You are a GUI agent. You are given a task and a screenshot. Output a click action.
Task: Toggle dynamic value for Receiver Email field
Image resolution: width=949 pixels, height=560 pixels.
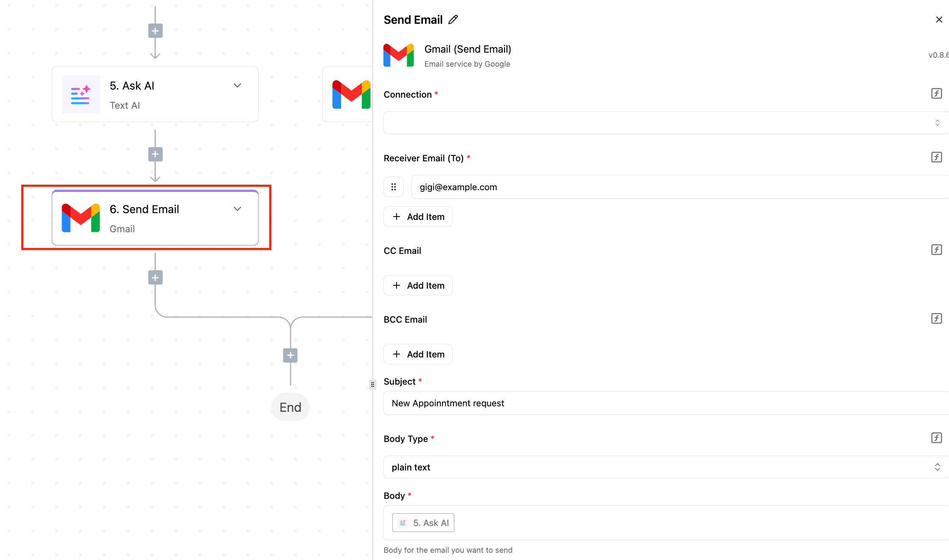[936, 158]
